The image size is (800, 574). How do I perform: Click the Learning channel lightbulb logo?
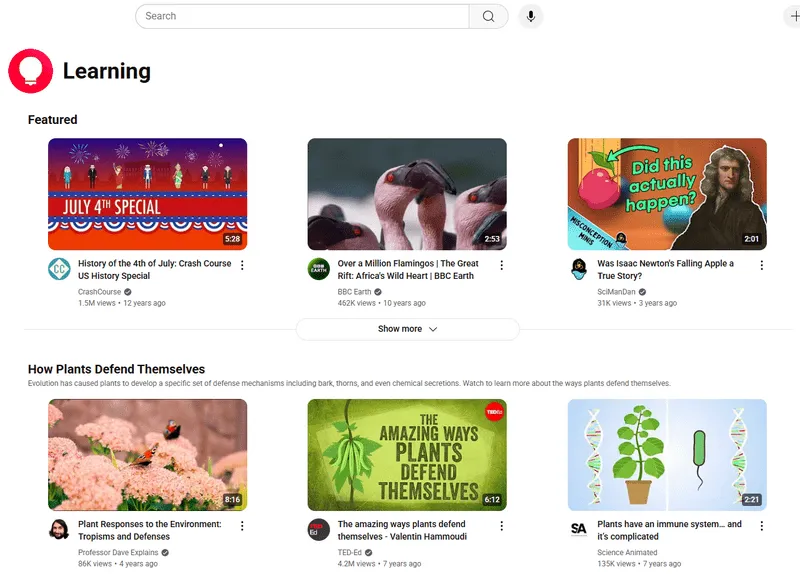[x=31, y=71]
